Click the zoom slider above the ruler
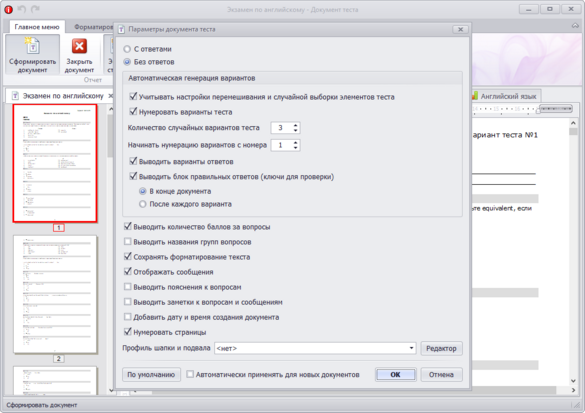Image resolution: width=585 pixels, height=413 pixels. point(556,109)
